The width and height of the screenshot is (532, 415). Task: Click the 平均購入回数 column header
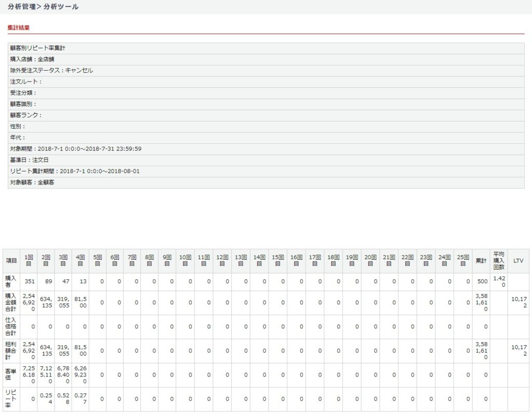[x=499, y=261]
